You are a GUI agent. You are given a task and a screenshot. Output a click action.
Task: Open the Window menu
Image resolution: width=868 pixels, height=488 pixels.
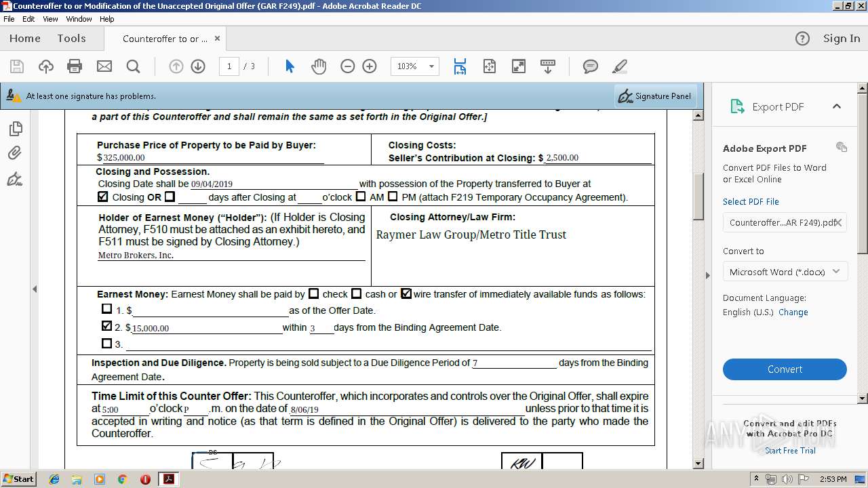[79, 19]
